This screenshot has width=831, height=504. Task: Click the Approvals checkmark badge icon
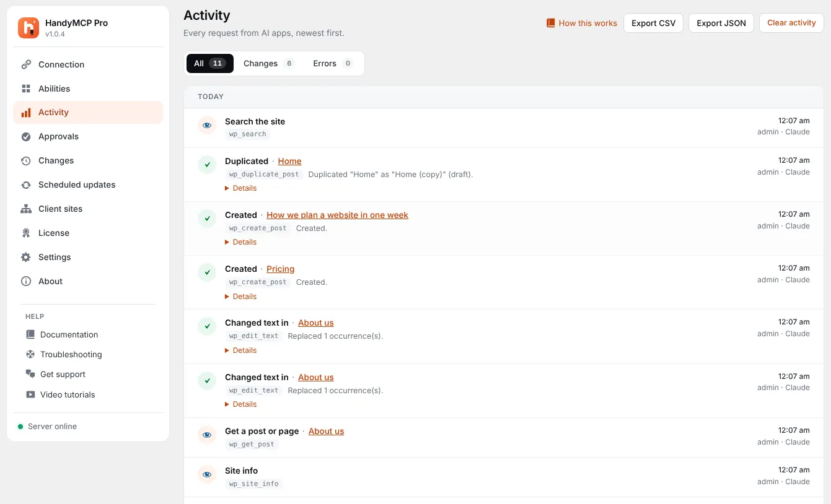coord(26,137)
